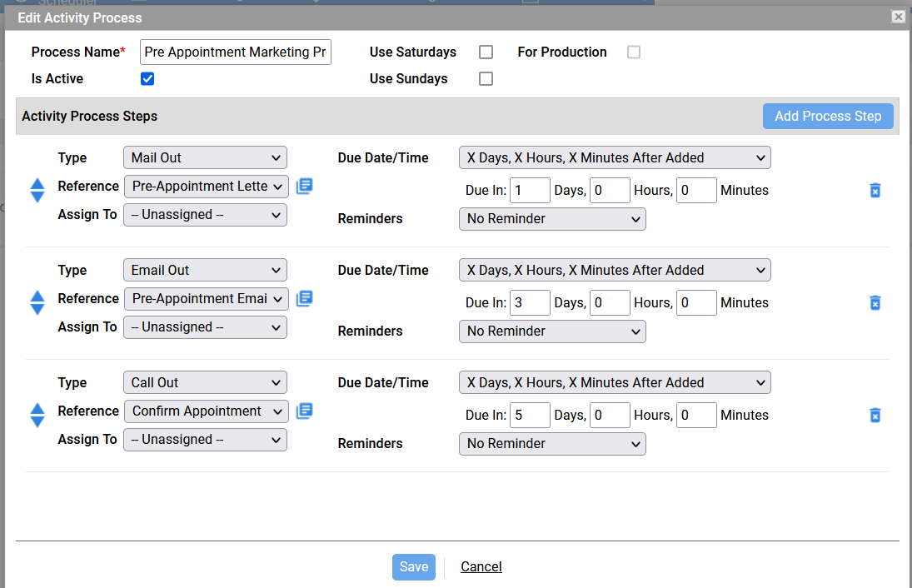This screenshot has width=912, height=588.
Task: Click the Minutes field for Mail Out step
Action: tap(696, 190)
